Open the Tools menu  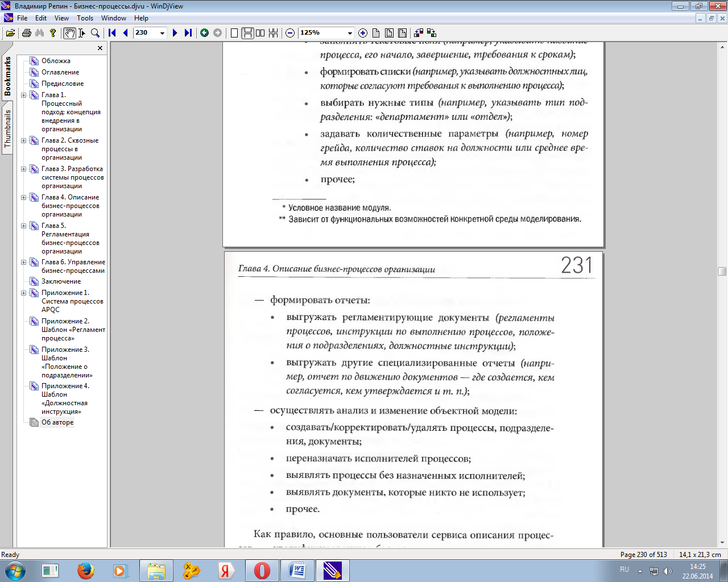(85, 18)
